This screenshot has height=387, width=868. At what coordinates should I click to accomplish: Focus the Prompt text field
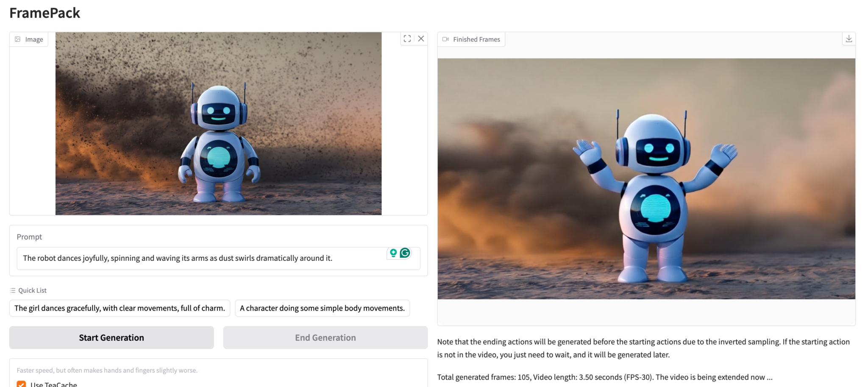[199, 258]
